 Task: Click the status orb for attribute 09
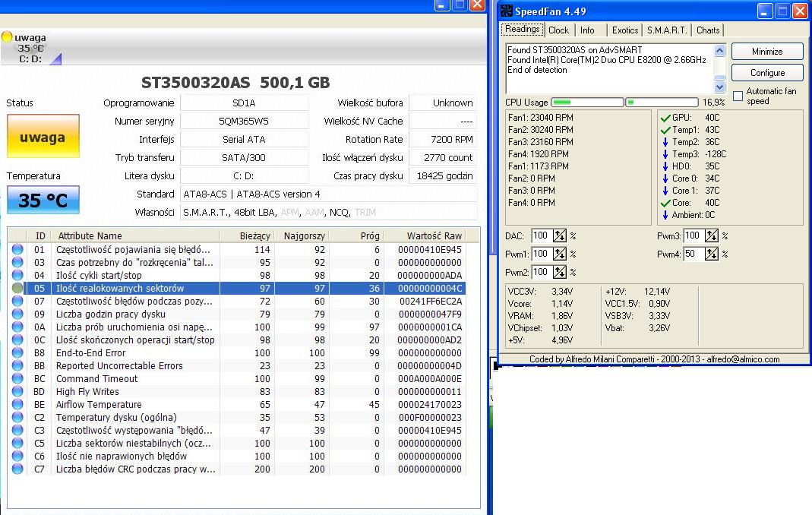17,314
